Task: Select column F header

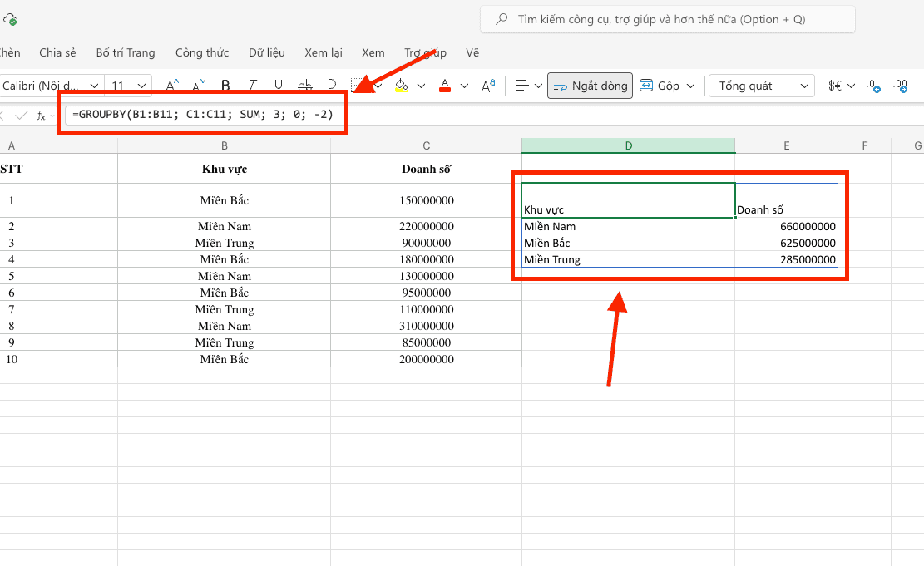Action: click(864, 145)
